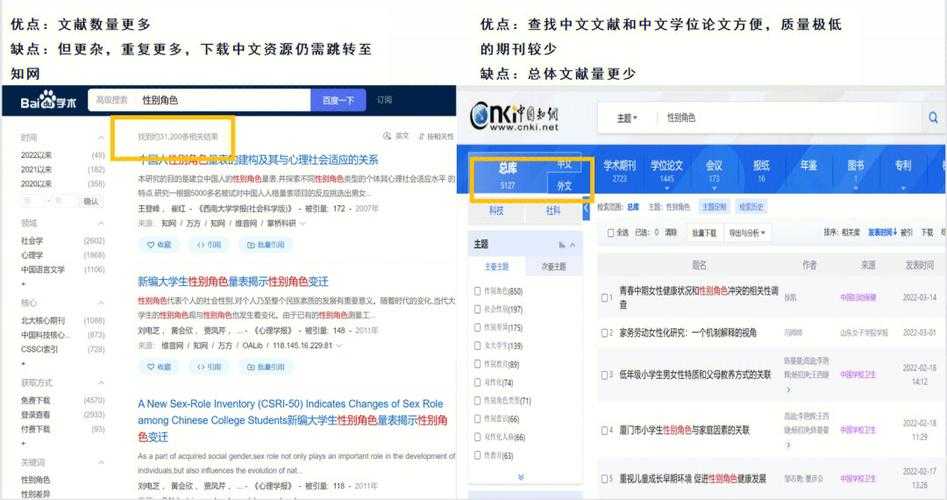Click 收藏 heart button under first Baidu result

[x=158, y=244]
